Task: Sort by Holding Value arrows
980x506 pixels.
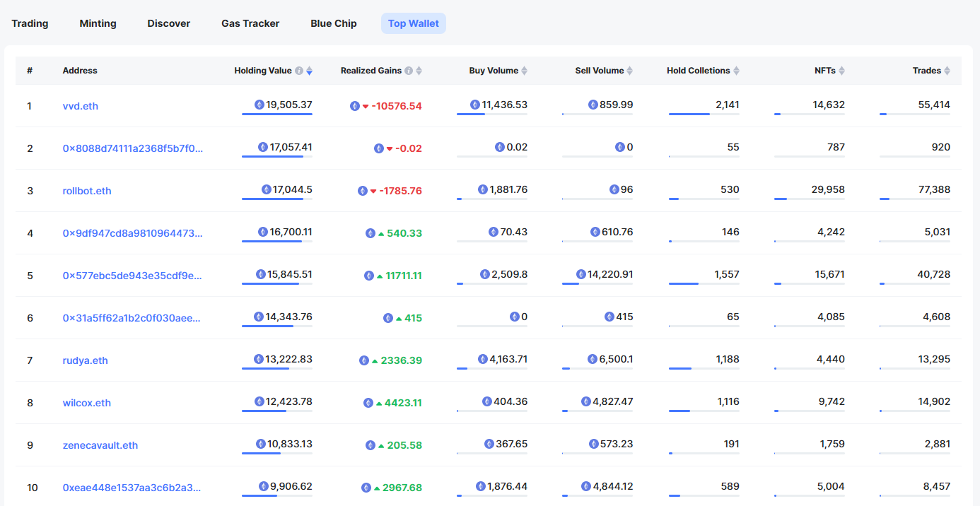Action: 309,71
